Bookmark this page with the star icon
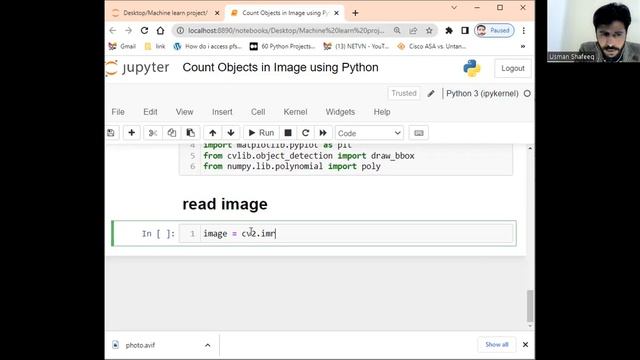This screenshot has height=360, width=640. tap(429, 31)
